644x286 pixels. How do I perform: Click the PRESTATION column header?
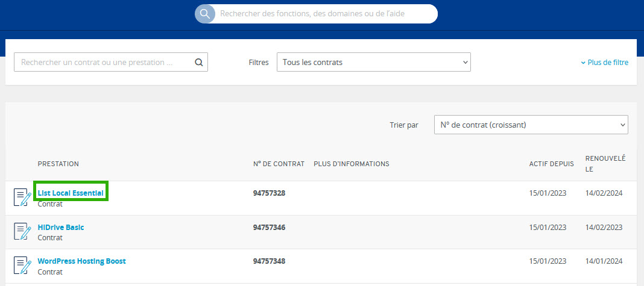[x=58, y=164]
